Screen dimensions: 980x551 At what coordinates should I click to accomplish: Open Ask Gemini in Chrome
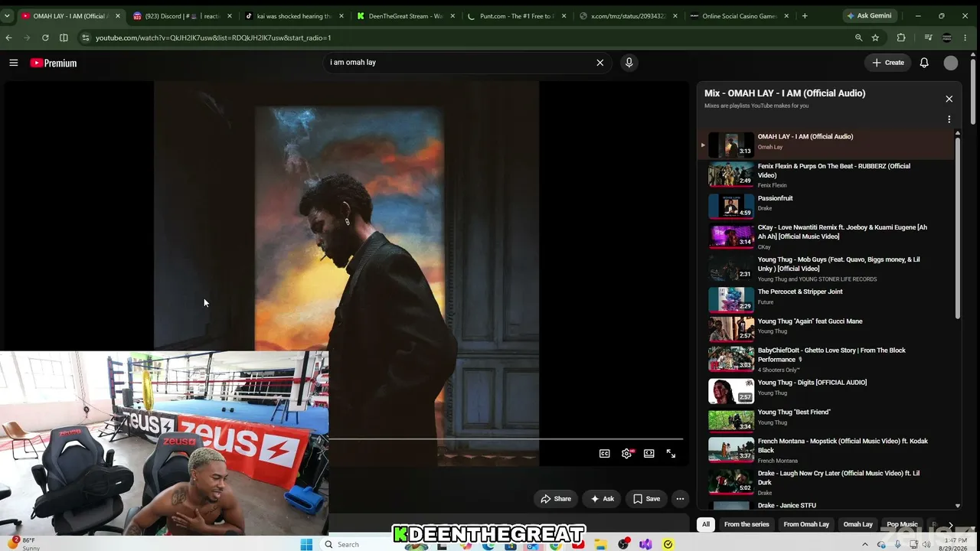870,15
